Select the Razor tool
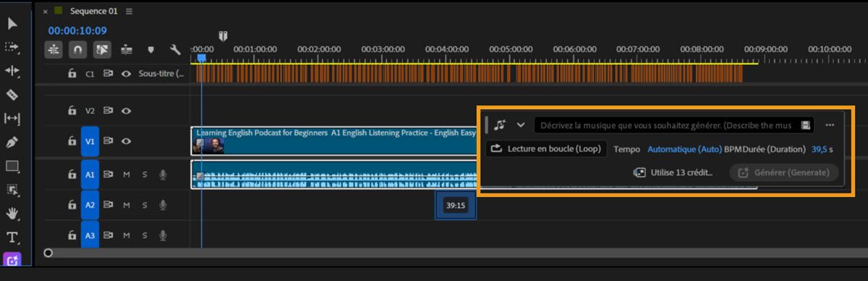The width and height of the screenshot is (868, 281). point(12,95)
